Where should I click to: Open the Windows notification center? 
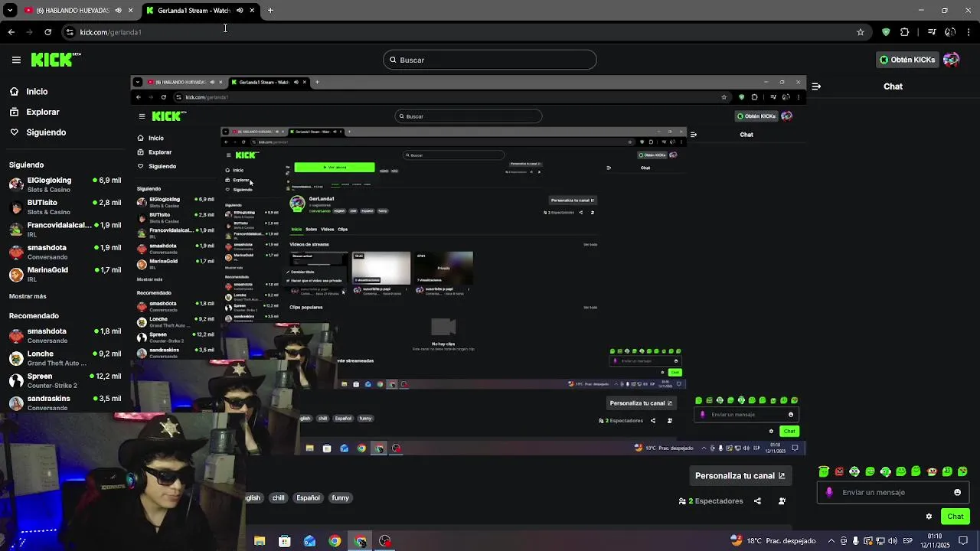coord(965,540)
